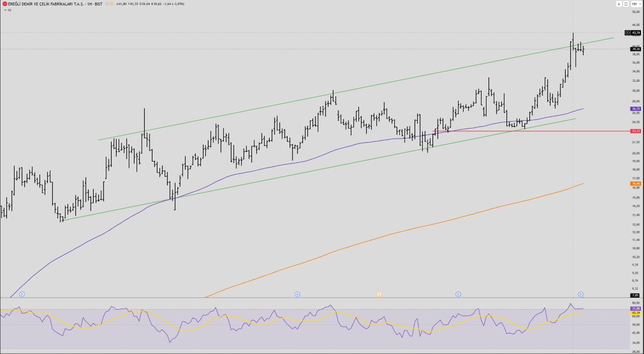Viewport: 644px width, 354px height.
Task: Click the second blue D marker, left of the orange one
Action: pos(297,294)
